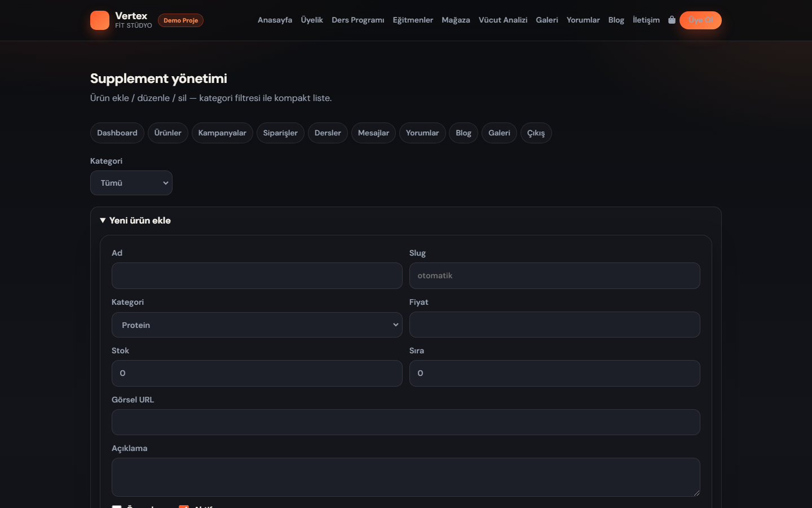
Task: Switch to the Siparişler admin tab
Action: click(280, 133)
